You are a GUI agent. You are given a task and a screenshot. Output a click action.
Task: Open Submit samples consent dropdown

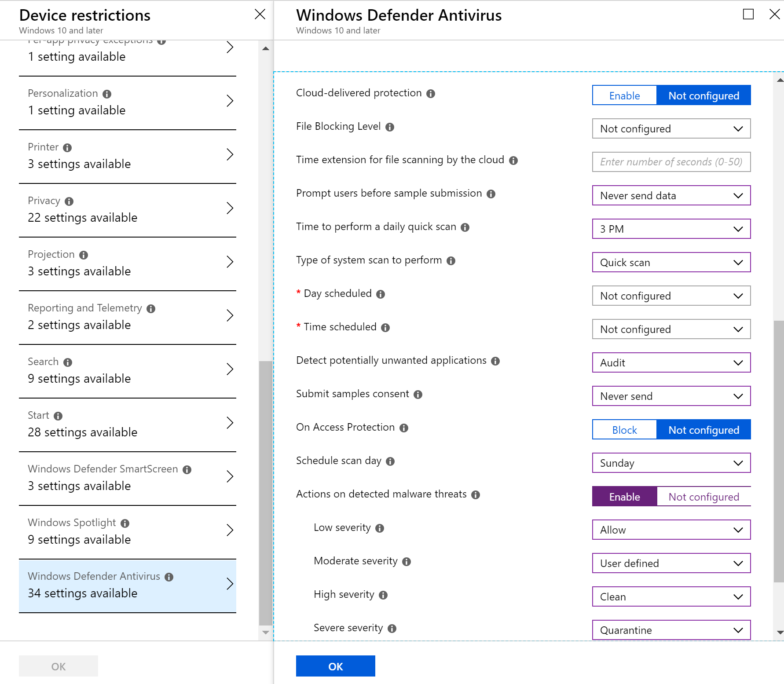click(671, 396)
